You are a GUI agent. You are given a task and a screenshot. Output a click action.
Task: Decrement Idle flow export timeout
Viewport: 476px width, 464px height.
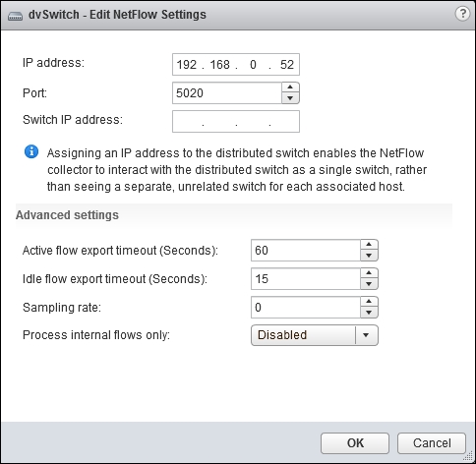tap(369, 284)
